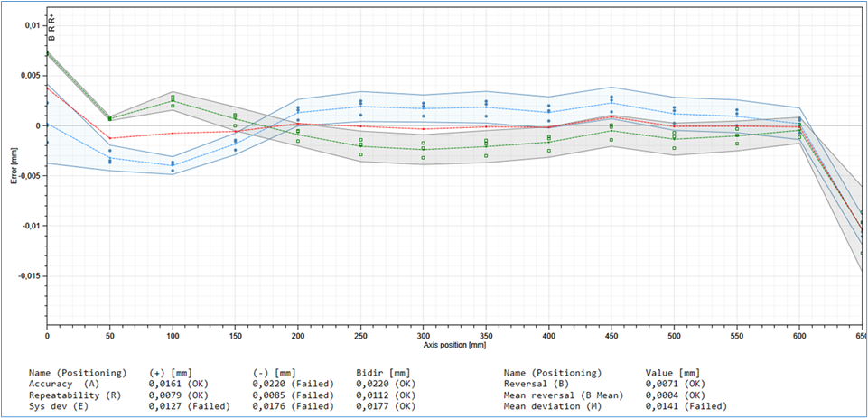Click the -0,015 label on the error axis

pyautogui.click(x=26, y=276)
